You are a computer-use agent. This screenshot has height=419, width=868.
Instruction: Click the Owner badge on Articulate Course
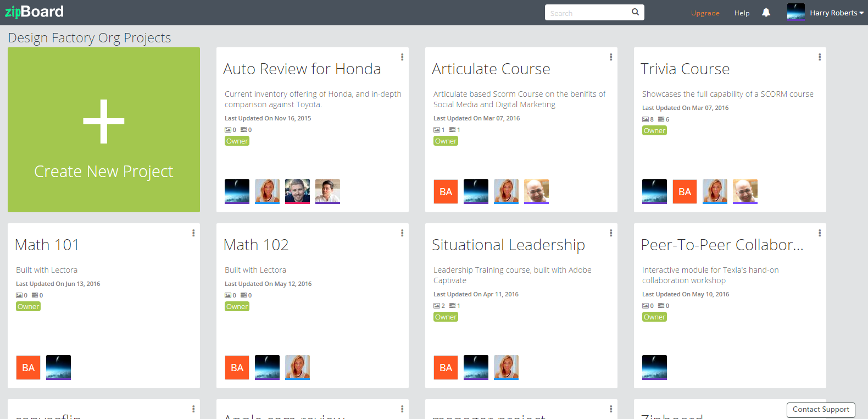[446, 141]
